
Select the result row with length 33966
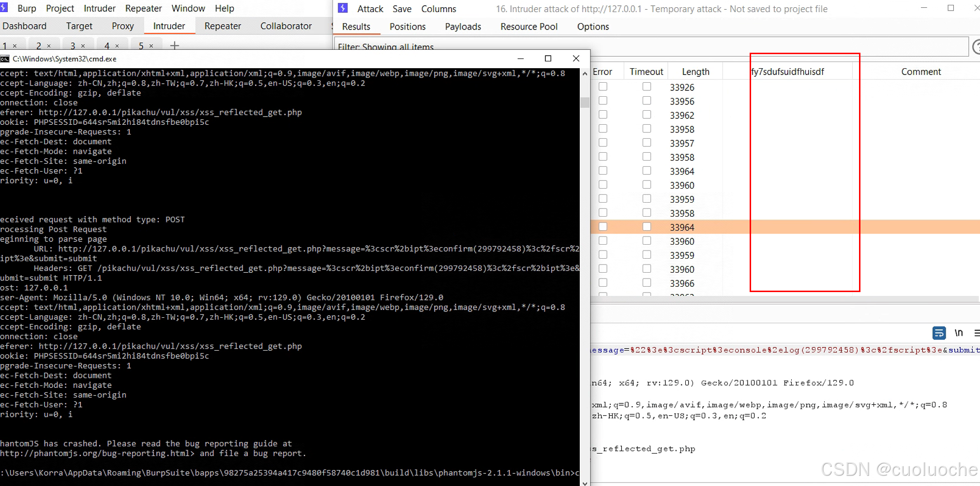point(785,283)
